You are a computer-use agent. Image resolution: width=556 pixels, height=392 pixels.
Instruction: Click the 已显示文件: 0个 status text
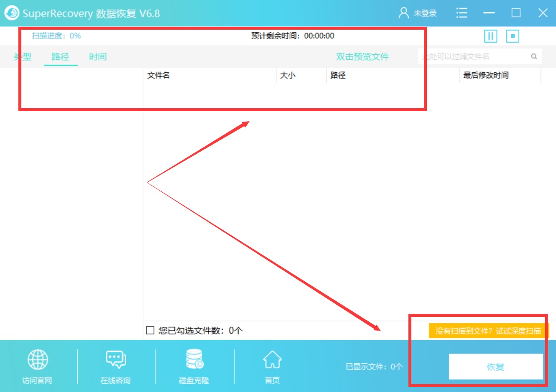374,367
